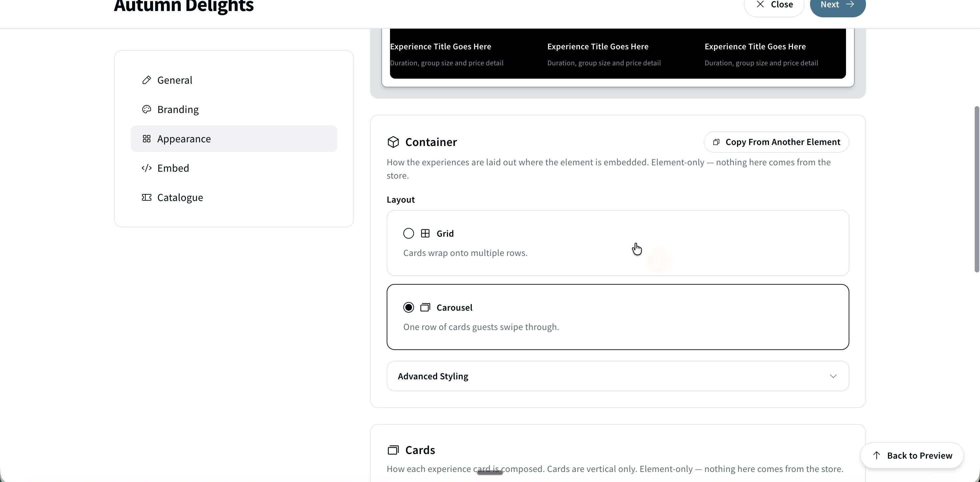
Task: Click the copy icon in Copy From Another Element
Action: pyautogui.click(x=716, y=142)
